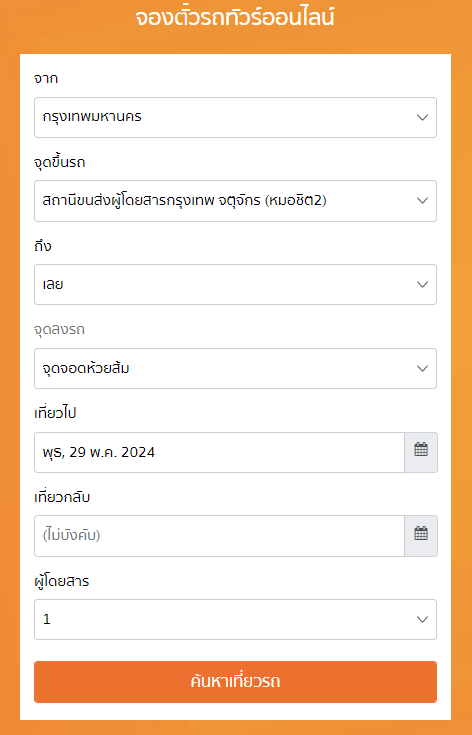The image size is (472, 735).
Task: Click the return date field (ไม่บังคับ)
Action: click(219, 536)
